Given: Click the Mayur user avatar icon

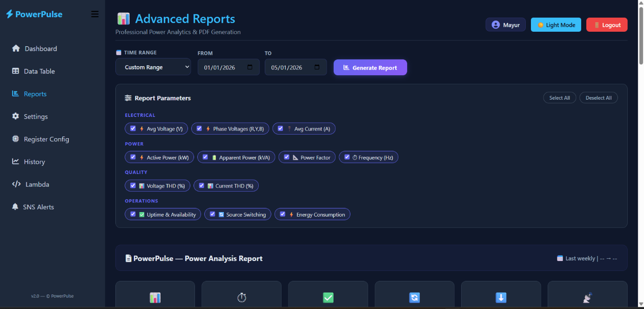Looking at the screenshot, I should pyautogui.click(x=495, y=25).
